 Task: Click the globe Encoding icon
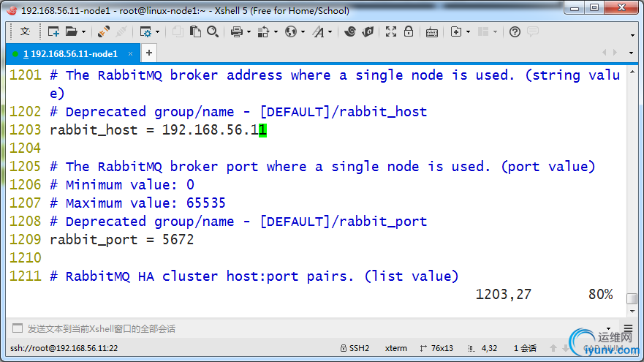291,31
